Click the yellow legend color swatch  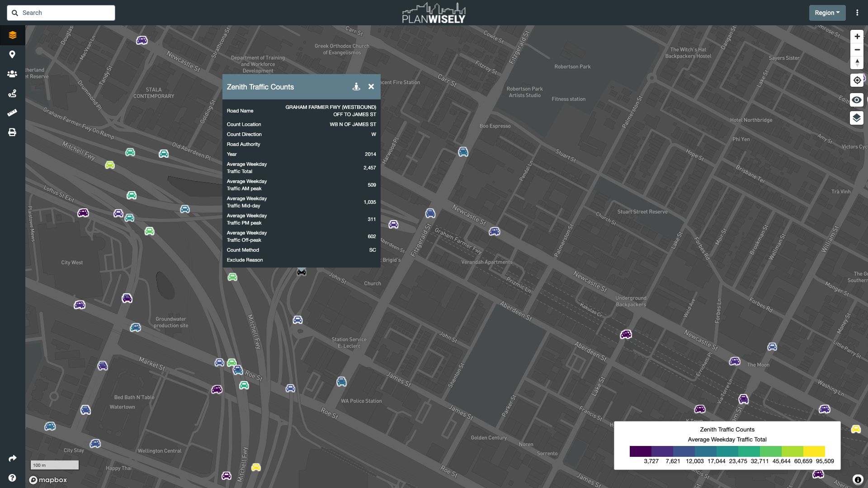(814, 451)
